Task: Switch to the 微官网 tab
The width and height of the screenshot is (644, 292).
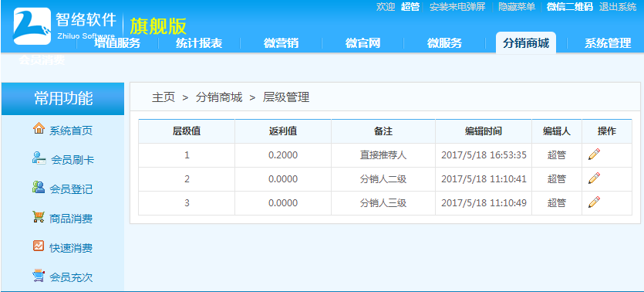Action: tap(362, 43)
